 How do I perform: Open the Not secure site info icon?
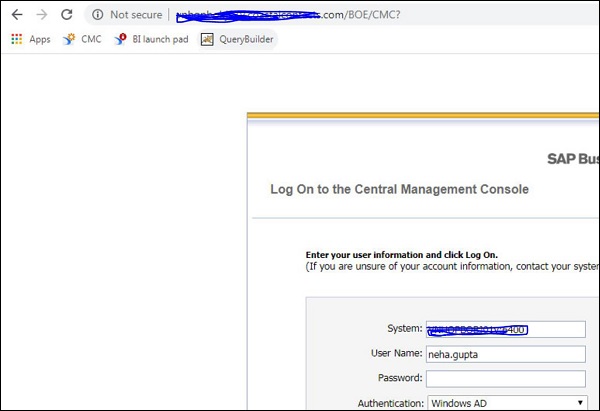tap(98, 15)
